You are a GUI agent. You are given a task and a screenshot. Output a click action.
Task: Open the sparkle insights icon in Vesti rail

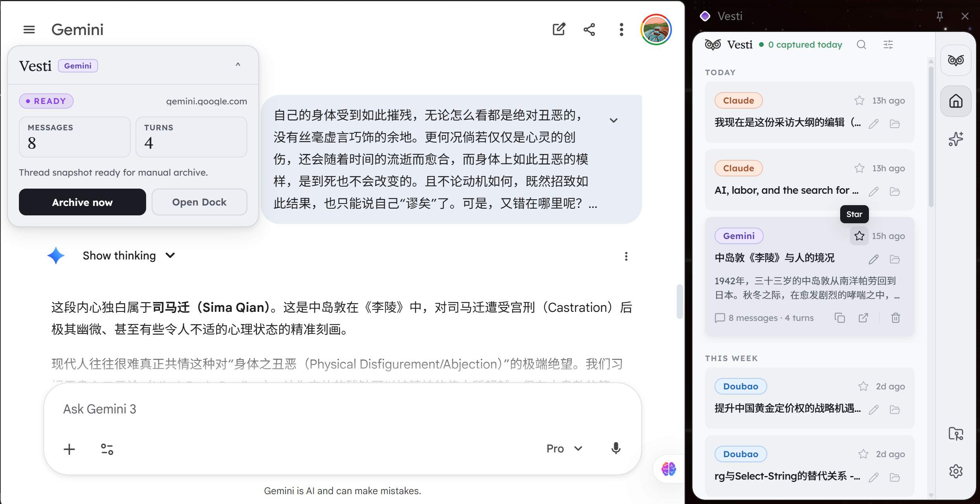point(956,139)
